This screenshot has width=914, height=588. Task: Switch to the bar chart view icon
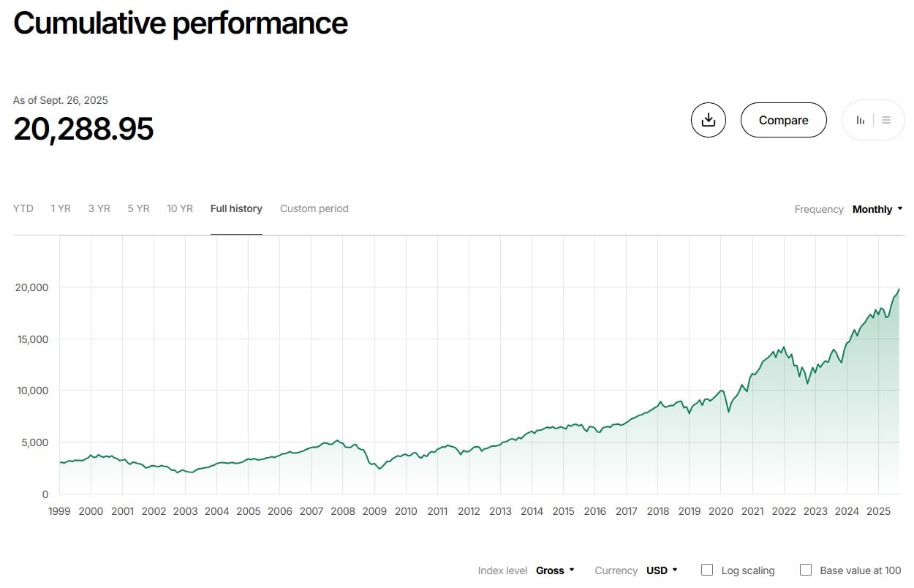pos(861,120)
